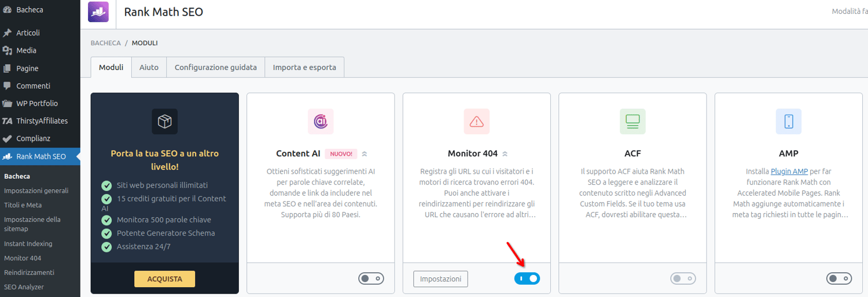Viewport: 868px width, 297px height.
Task: Click the Pagine icon in sidebar
Action: pos(7,68)
